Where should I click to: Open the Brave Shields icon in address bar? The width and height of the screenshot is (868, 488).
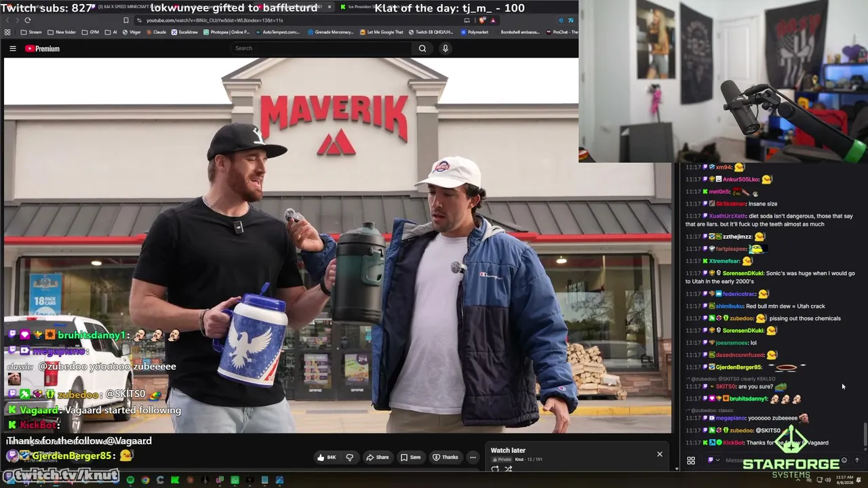click(482, 20)
